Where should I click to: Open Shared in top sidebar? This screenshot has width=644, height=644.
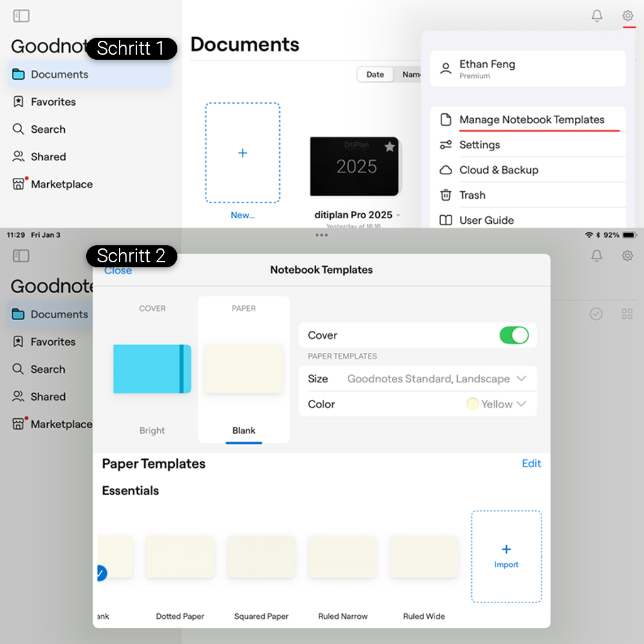[39, 157]
